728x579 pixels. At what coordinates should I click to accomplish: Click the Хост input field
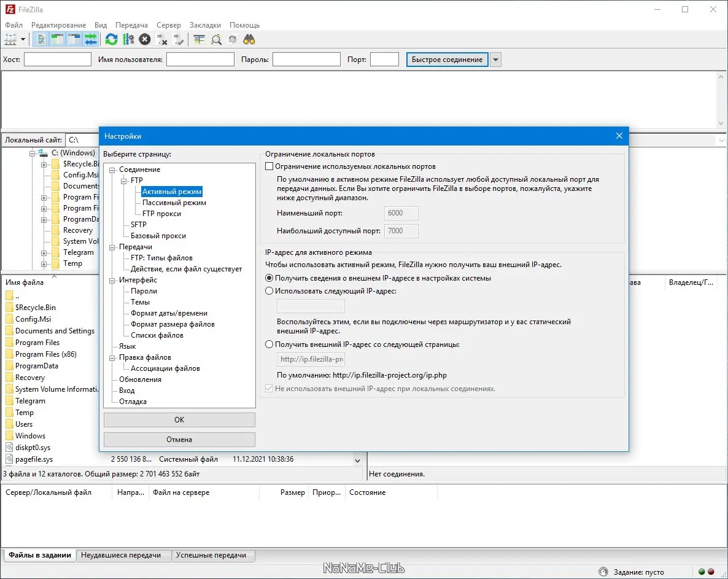coord(58,60)
